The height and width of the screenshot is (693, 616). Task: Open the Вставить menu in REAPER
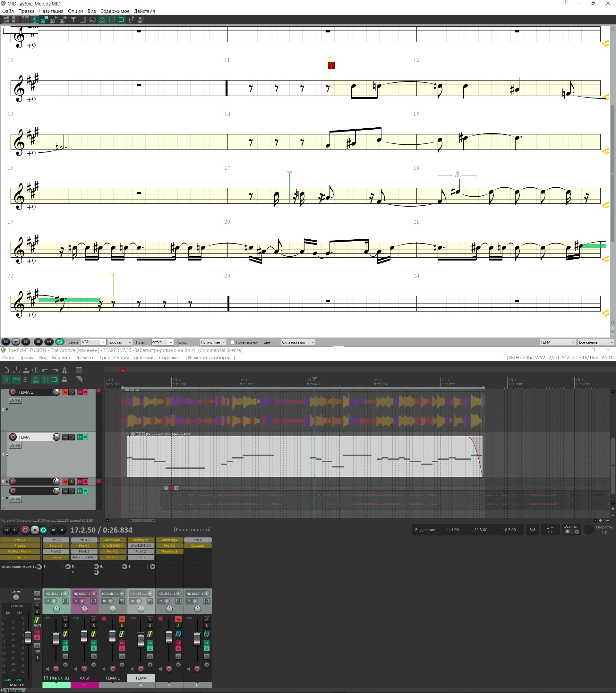coord(62,358)
